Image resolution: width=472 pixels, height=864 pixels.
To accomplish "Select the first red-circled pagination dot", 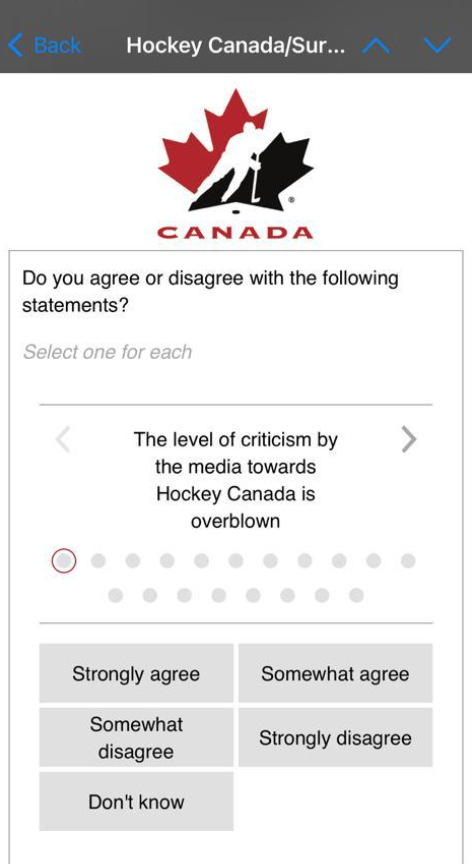I will pos(64,561).
